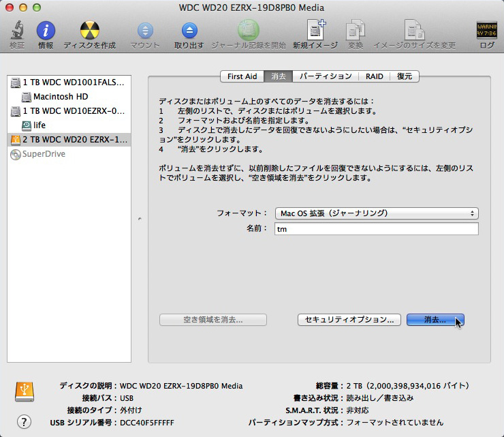Viewport: 504px width, 437px height.
Task: Create 新規イメージ from toolbar
Action: [315, 31]
